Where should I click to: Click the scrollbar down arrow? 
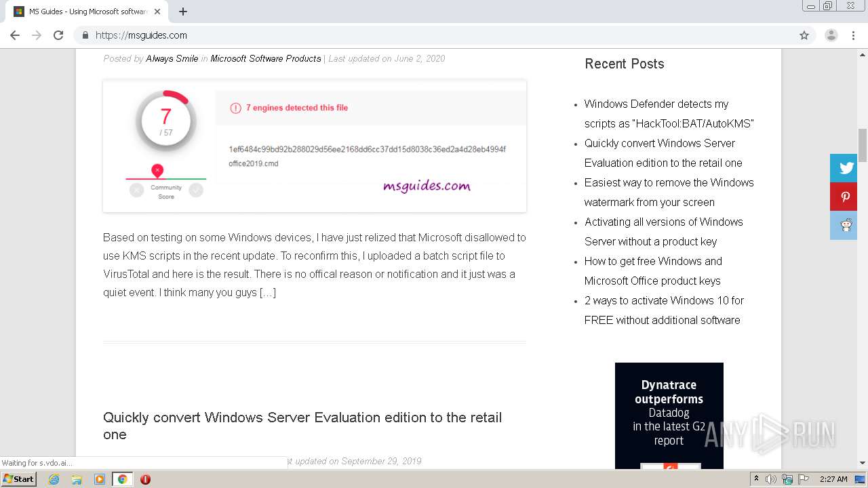863,464
